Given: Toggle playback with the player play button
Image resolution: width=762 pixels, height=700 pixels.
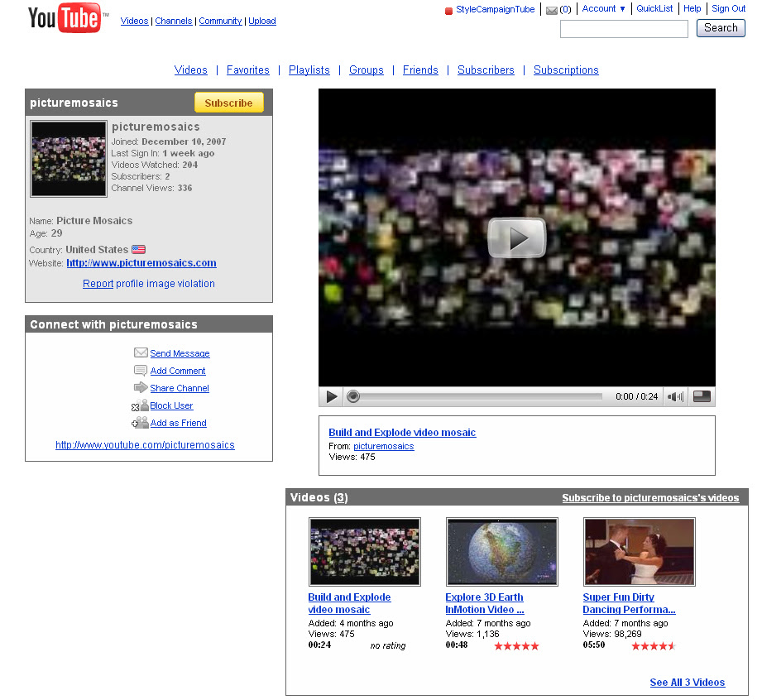Looking at the screenshot, I should point(330,396).
